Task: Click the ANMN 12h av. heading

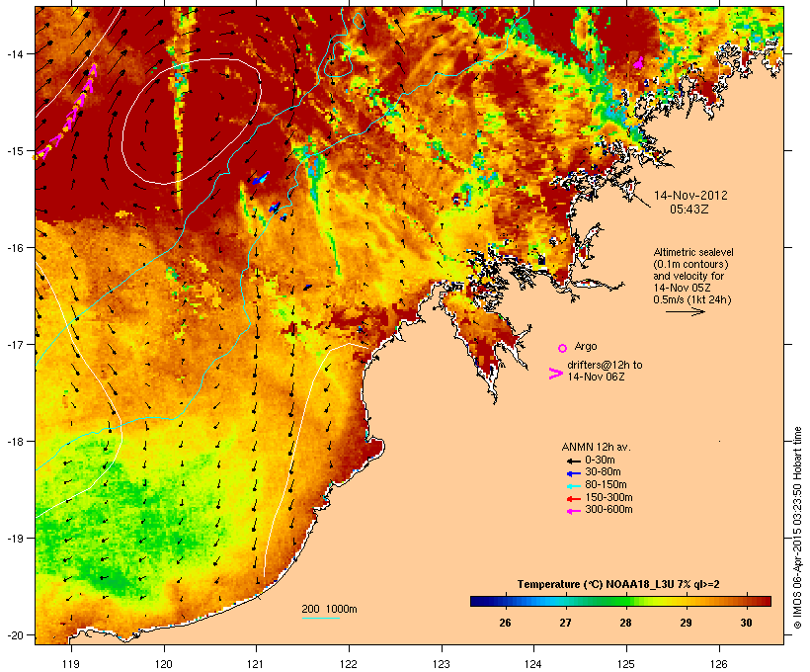Action: click(x=596, y=447)
